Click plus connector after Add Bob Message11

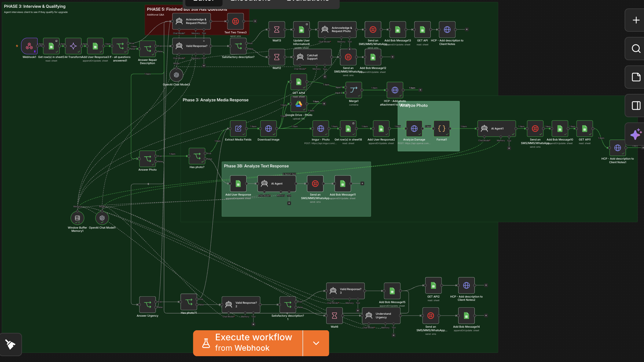(x=362, y=184)
